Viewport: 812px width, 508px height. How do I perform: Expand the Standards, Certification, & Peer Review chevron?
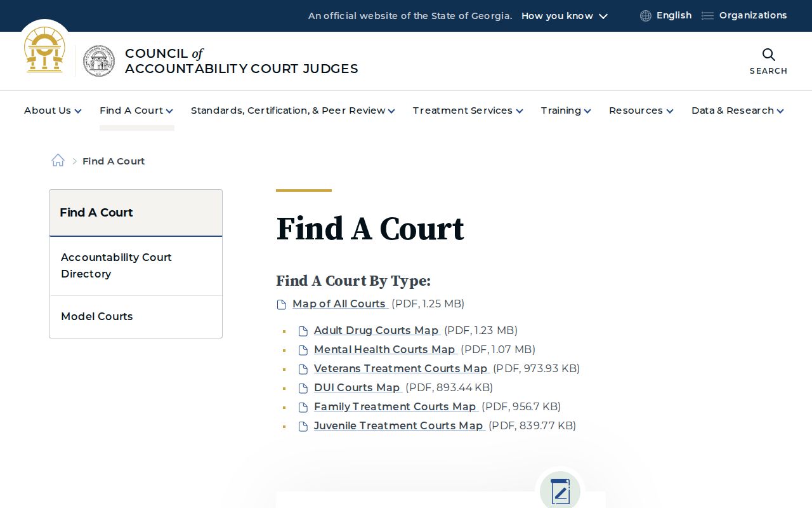pos(391,111)
